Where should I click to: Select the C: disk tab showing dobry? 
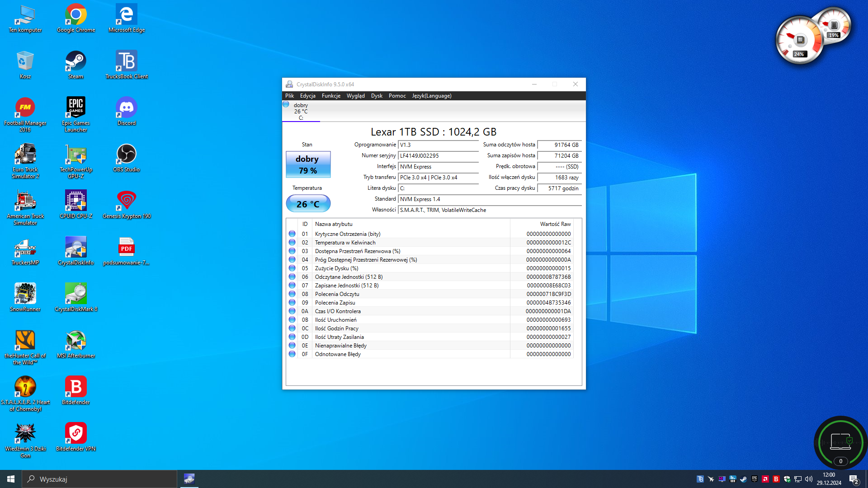301,111
